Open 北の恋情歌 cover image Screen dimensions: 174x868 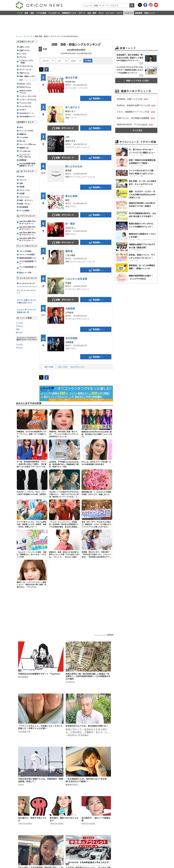55,344
